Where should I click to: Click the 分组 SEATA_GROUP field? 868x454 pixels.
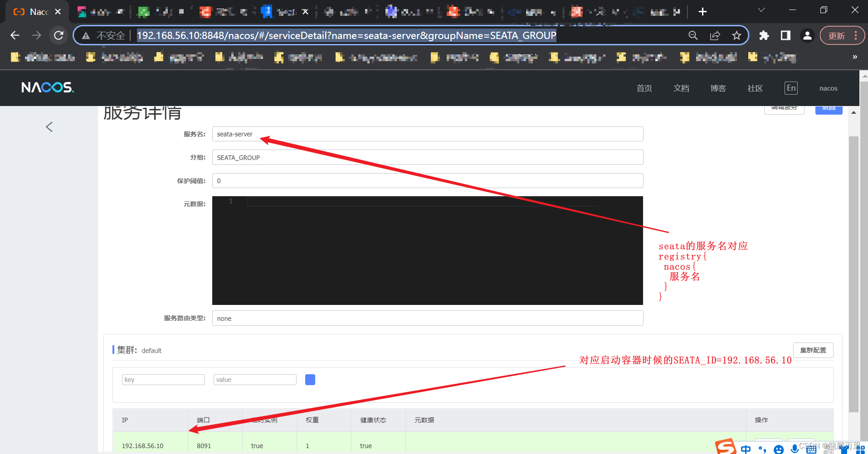point(428,157)
